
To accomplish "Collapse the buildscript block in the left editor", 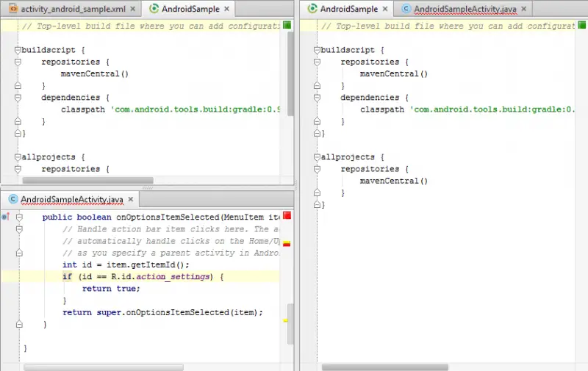I will point(18,50).
